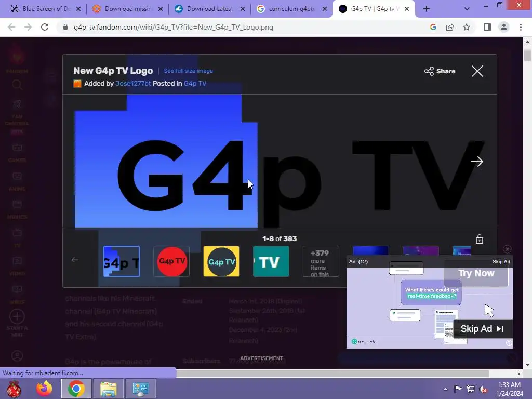
Task: Toggle the carousel pin lock icon
Action: pos(480,239)
